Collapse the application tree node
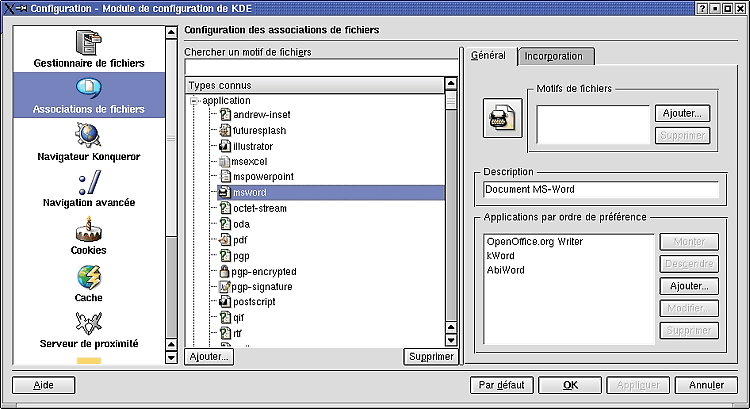 point(194,101)
